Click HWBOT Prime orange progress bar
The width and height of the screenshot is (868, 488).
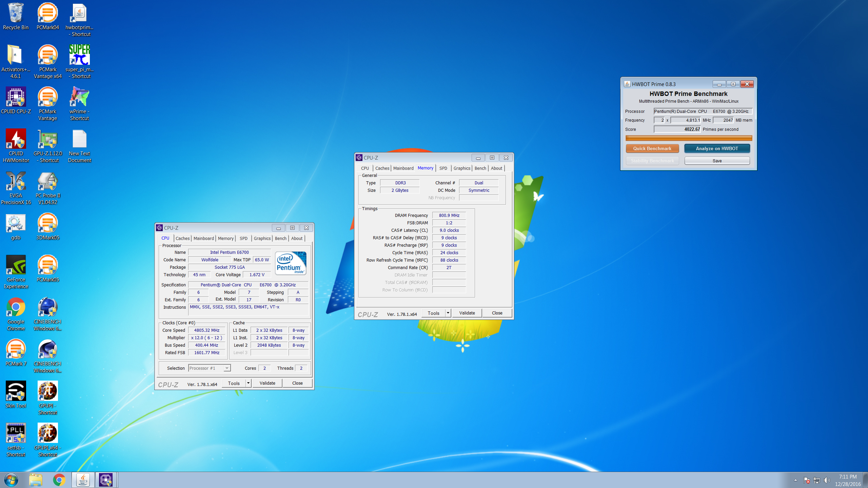689,138
